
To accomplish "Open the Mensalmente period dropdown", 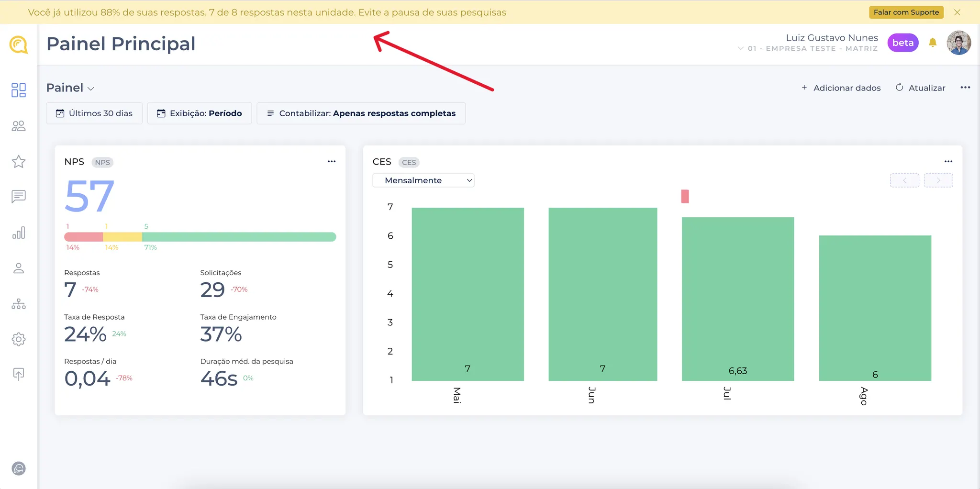I will (x=423, y=180).
